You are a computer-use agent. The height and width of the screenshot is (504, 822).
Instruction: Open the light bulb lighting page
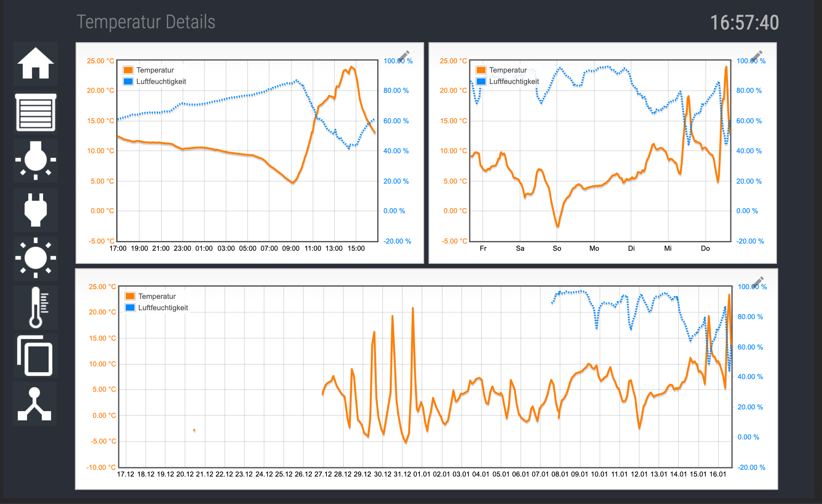[35, 161]
